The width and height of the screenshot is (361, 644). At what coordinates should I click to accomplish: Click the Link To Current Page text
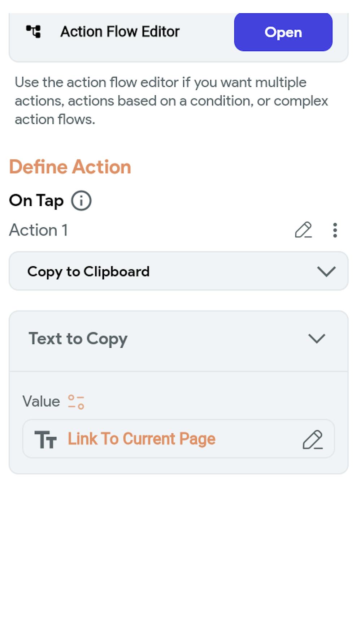142,439
